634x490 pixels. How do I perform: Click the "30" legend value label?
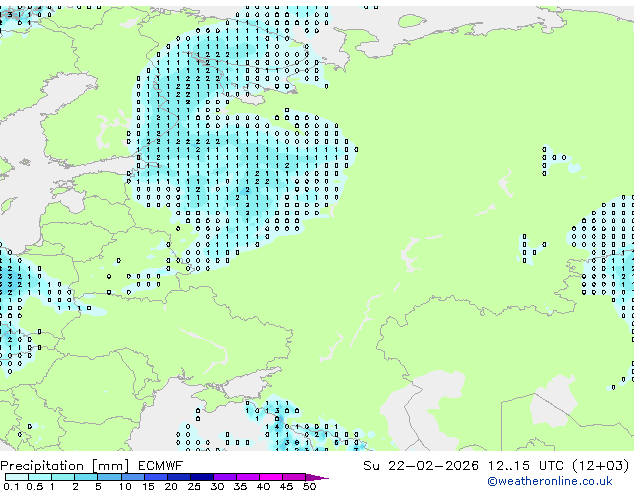(x=217, y=486)
